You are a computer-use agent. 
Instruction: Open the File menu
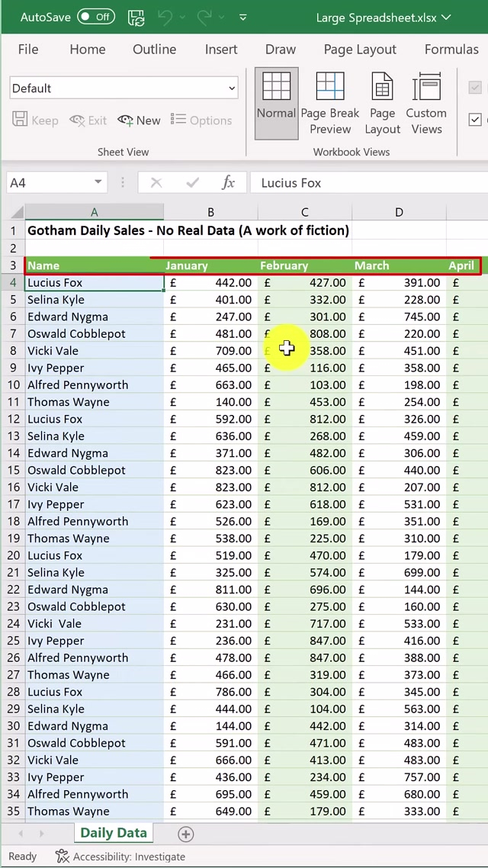tap(28, 49)
